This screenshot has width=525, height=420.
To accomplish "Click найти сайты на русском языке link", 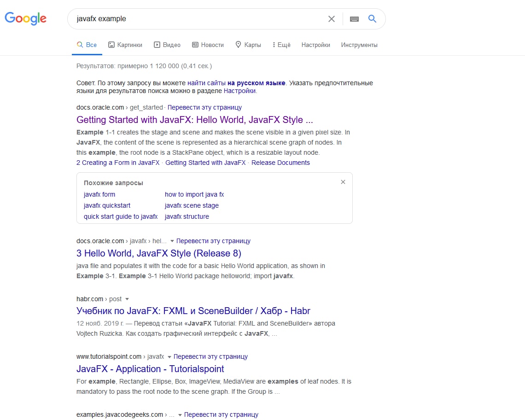I will [x=236, y=83].
